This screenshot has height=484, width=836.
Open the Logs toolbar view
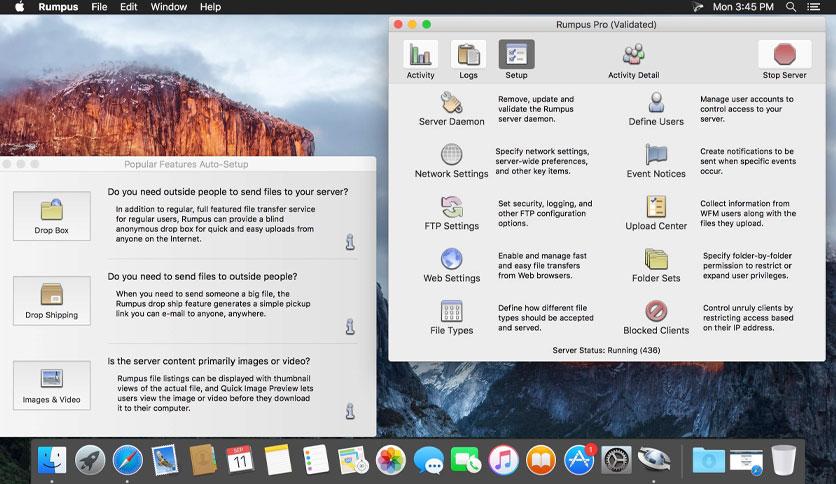pyautogui.click(x=468, y=59)
